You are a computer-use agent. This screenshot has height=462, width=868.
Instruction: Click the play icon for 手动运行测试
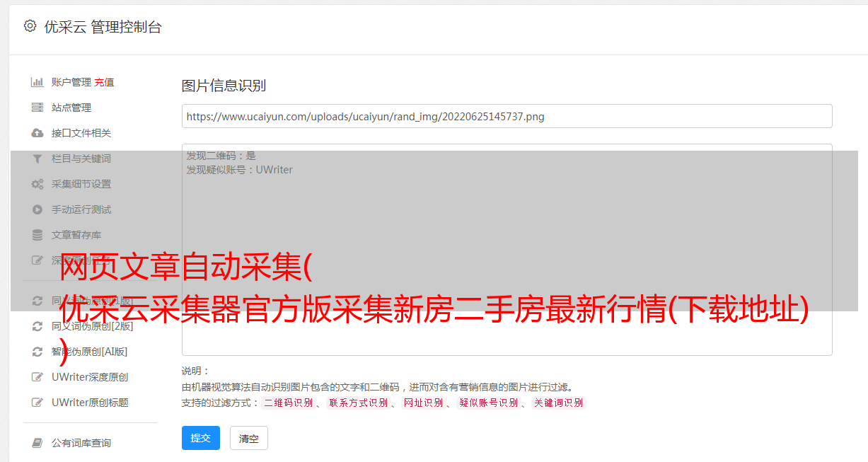pos(37,209)
